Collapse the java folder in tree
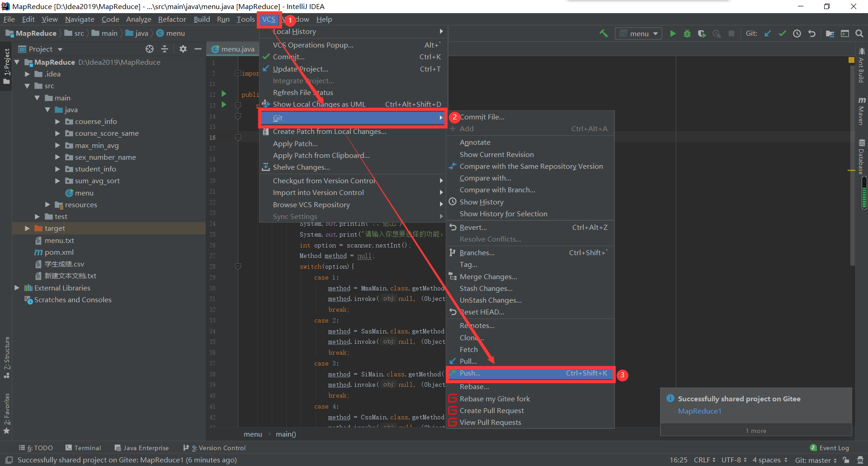Screen dimensions: 868x466 (x=47, y=110)
